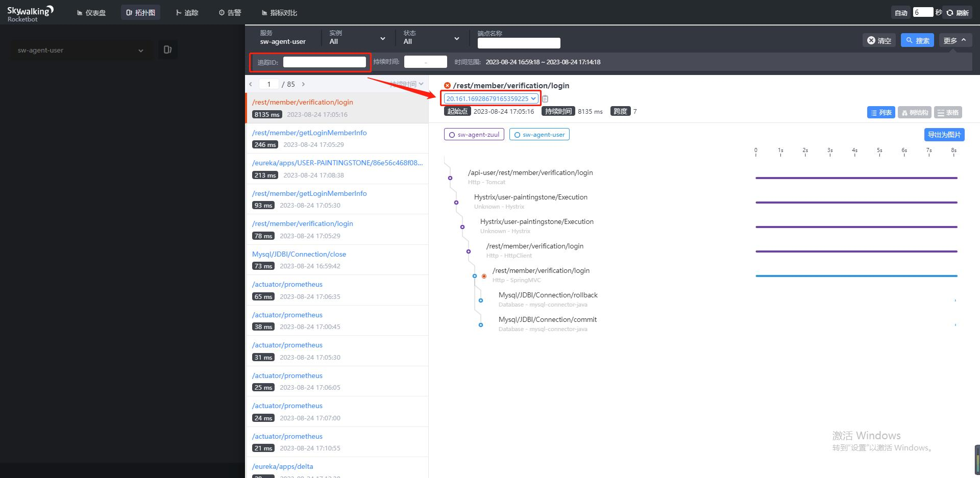
Task: Select the 38 ms /actuator/prometheus trace
Action: coord(337,320)
